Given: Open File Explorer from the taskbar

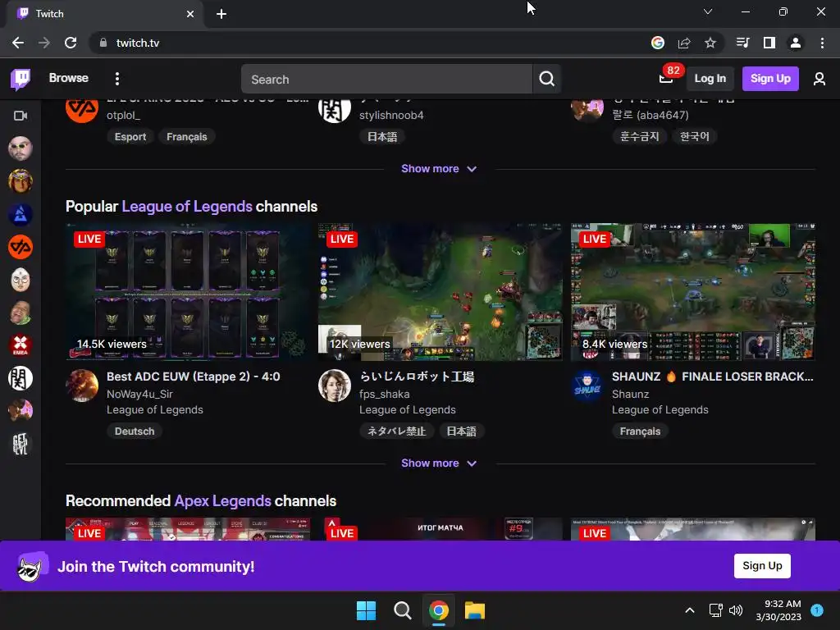Looking at the screenshot, I should 475,610.
